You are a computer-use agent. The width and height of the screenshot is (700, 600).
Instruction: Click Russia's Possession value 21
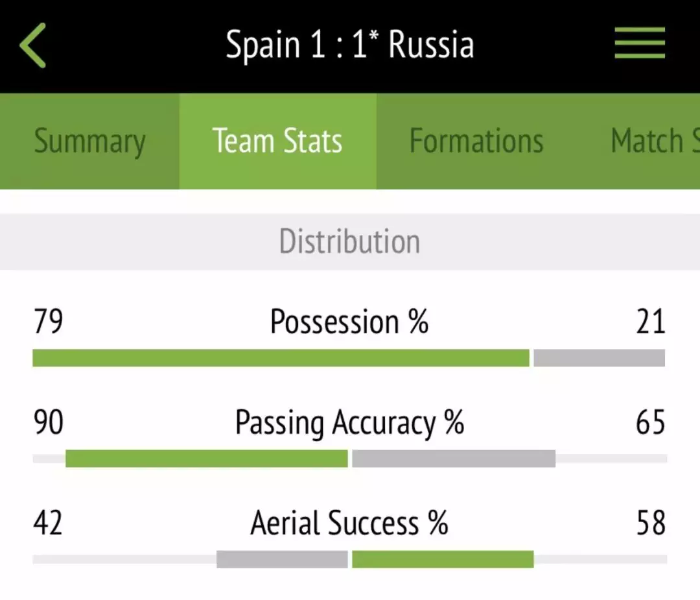pos(651,322)
